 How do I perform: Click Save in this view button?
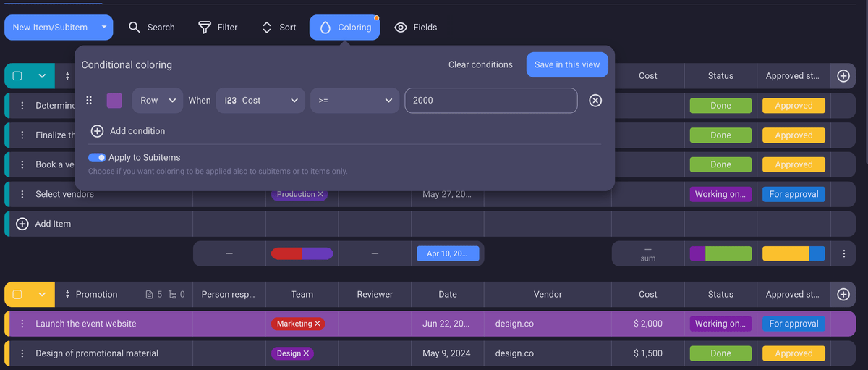566,64
